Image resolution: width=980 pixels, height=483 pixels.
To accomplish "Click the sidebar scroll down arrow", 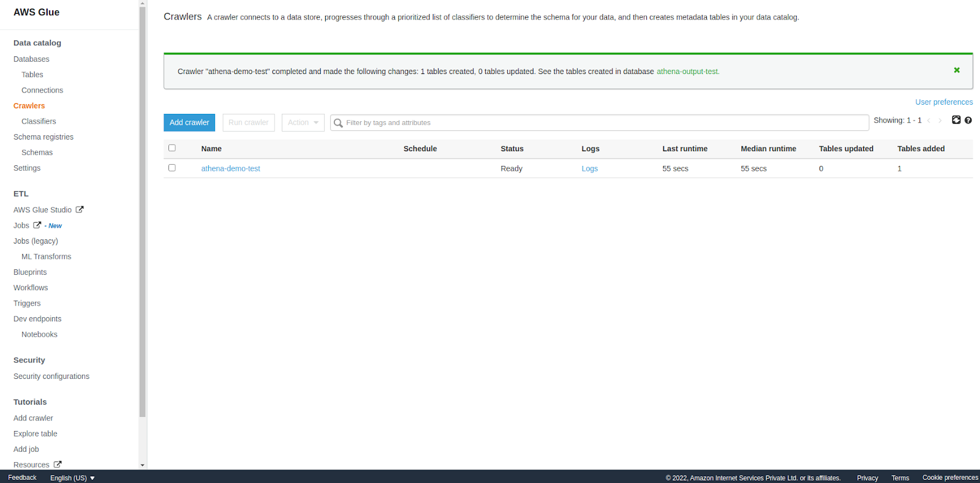I will click(x=143, y=465).
